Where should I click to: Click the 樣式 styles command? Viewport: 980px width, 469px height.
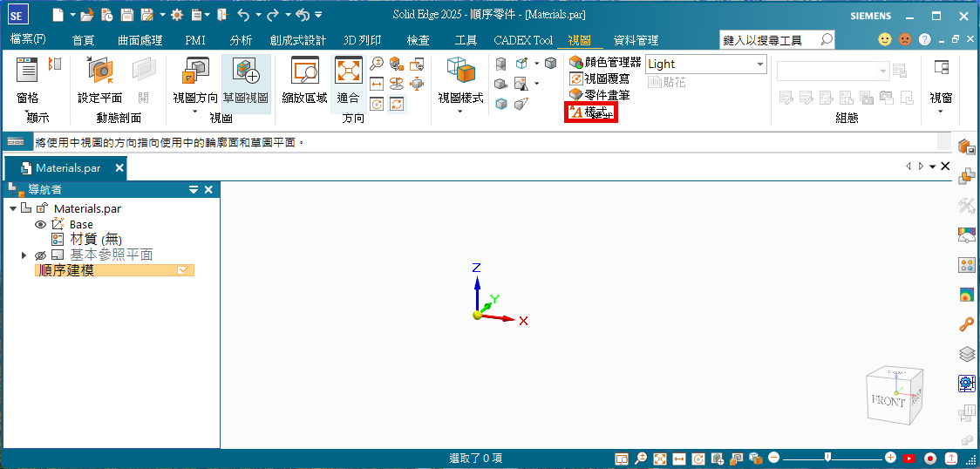point(590,112)
